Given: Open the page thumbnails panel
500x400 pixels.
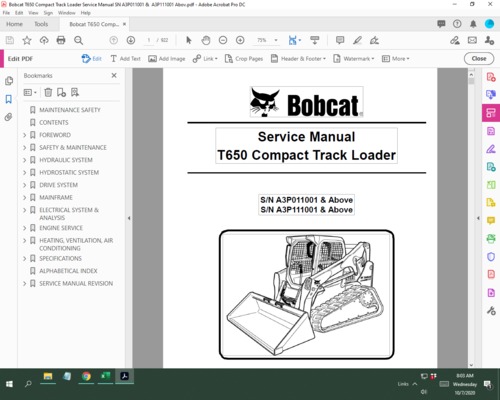Looking at the screenshot, I should (9, 81).
